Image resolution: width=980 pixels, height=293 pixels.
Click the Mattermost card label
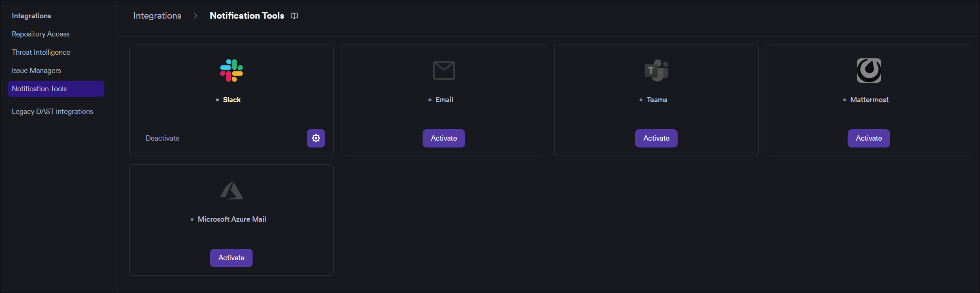(x=869, y=100)
